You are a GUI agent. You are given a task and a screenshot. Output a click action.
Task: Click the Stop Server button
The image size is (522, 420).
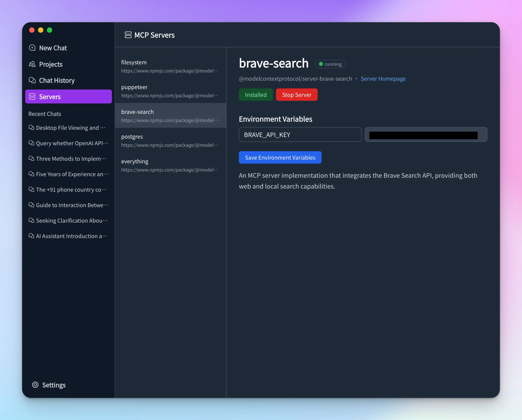297,95
